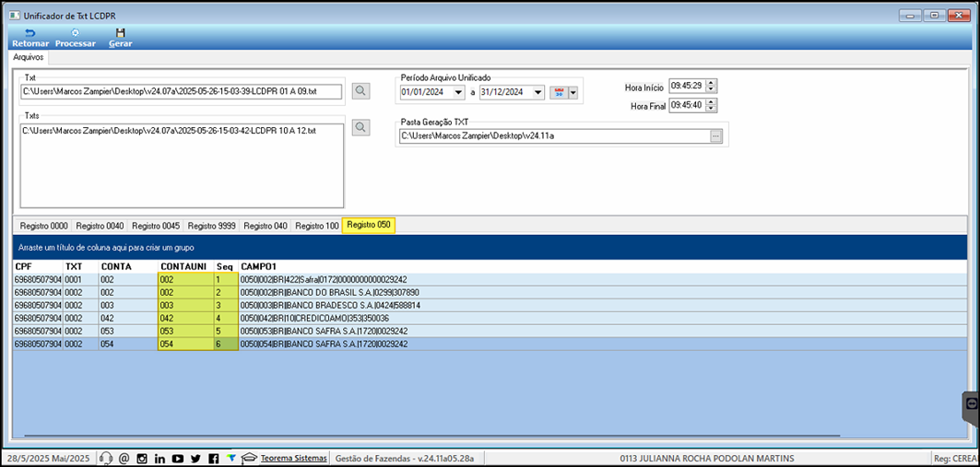The width and height of the screenshot is (980, 467).
Task: Open the Teorema Sistemas link
Action: click(x=294, y=459)
